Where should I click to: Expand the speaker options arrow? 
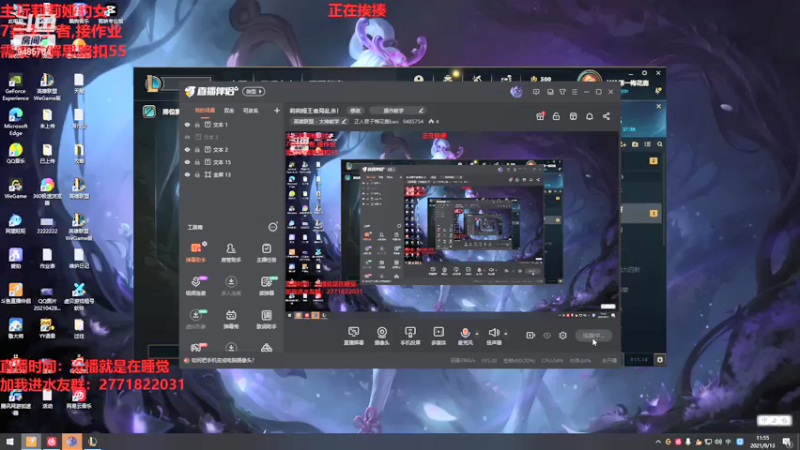(506, 334)
